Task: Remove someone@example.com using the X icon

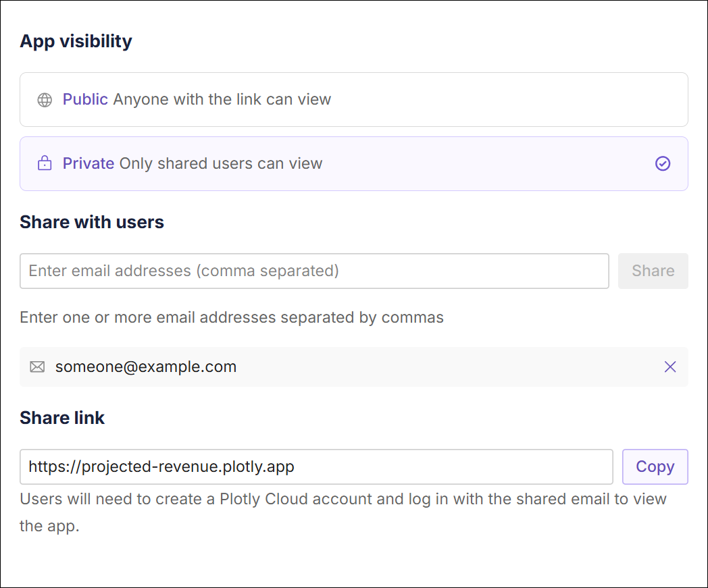Action: point(669,367)
